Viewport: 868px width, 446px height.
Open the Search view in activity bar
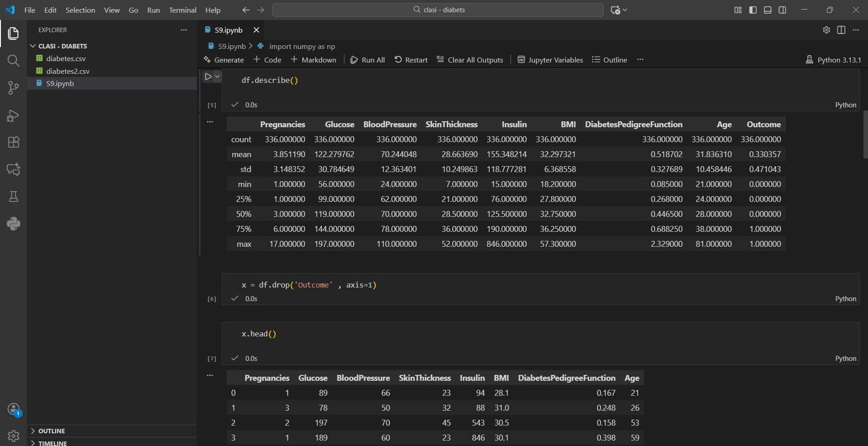pos(14,61)
